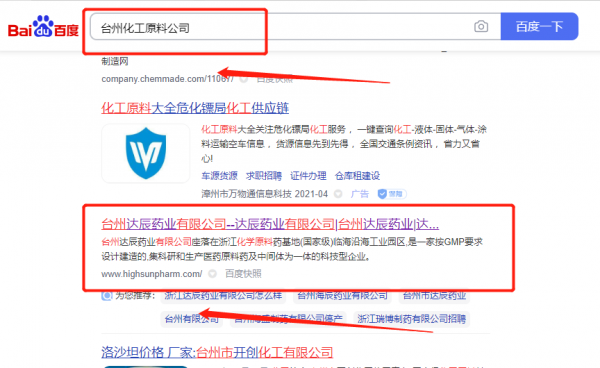Click 仓库租建设 sublink
This screenshot has width=600, height=368.
click(x=357, y=176)
